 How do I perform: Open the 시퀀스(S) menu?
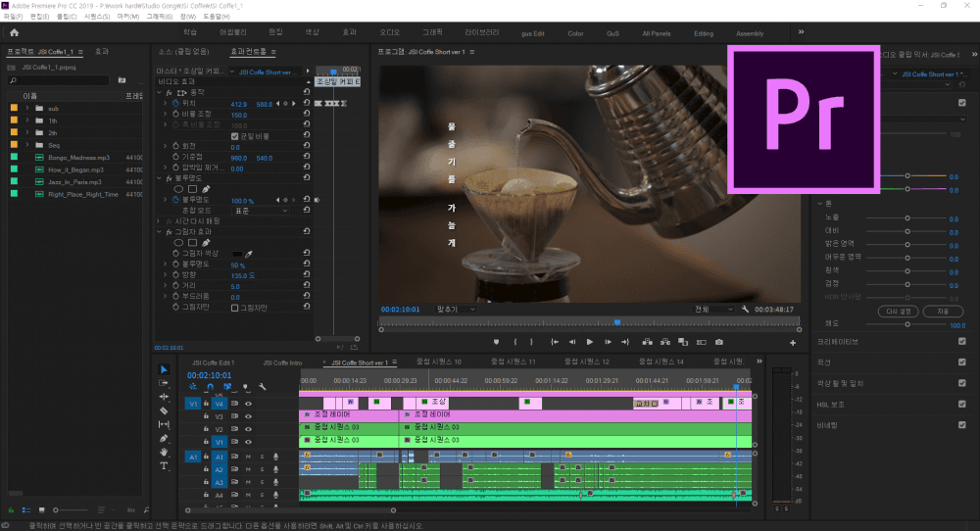(97, 17)
